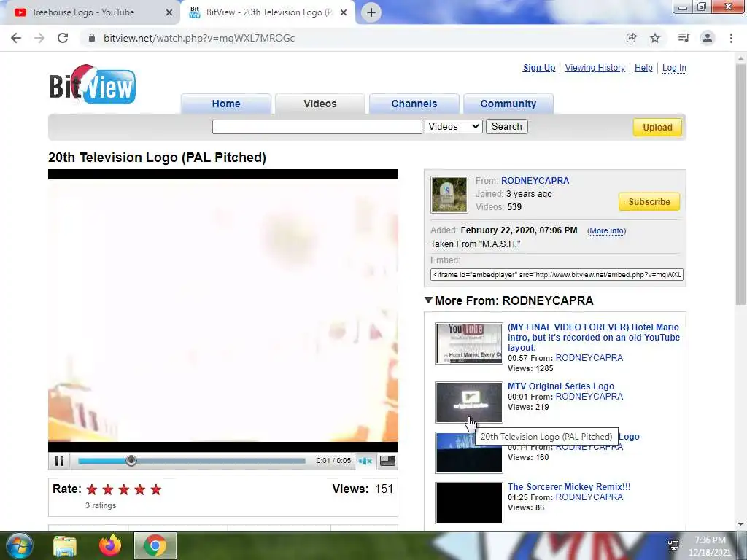Share this page using the share icon
This screenshot has width=747, height=560.
(631, 38)
